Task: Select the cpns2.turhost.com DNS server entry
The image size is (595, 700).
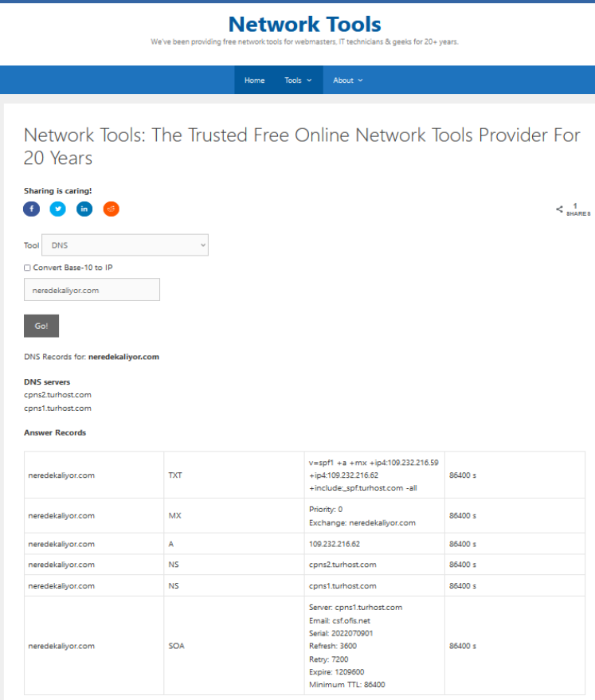Action: coord(57,395)
